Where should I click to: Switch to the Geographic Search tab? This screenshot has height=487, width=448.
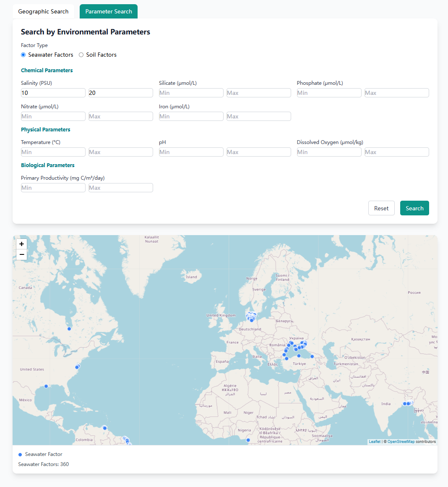(44, 11)
